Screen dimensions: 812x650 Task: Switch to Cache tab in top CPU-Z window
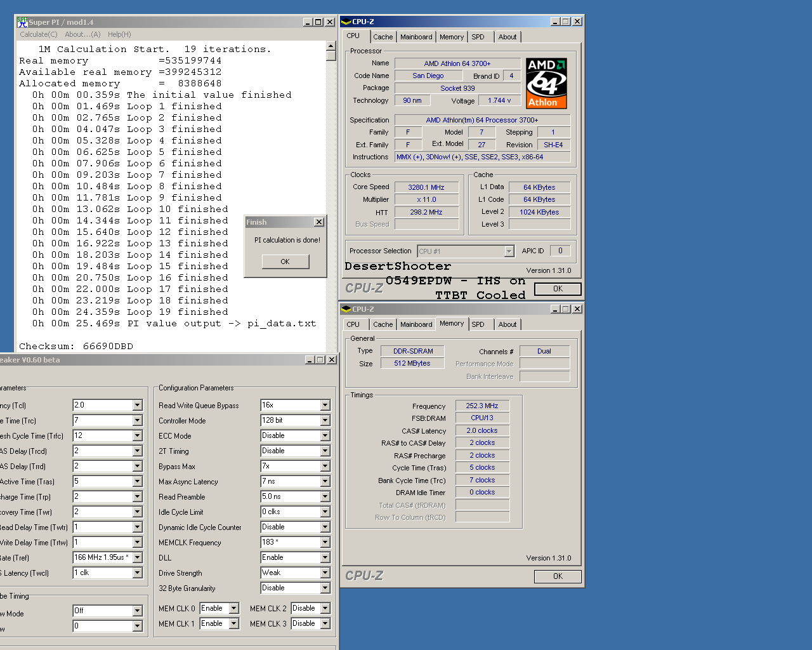pos(383,37)
